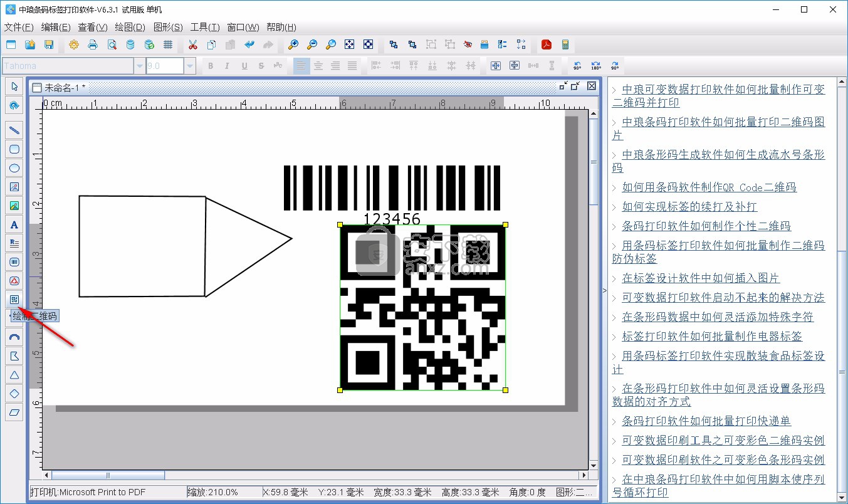Click the 未命名-1 document tab title
This screenshot has width=848, height=504.
(x=65, y=88)
